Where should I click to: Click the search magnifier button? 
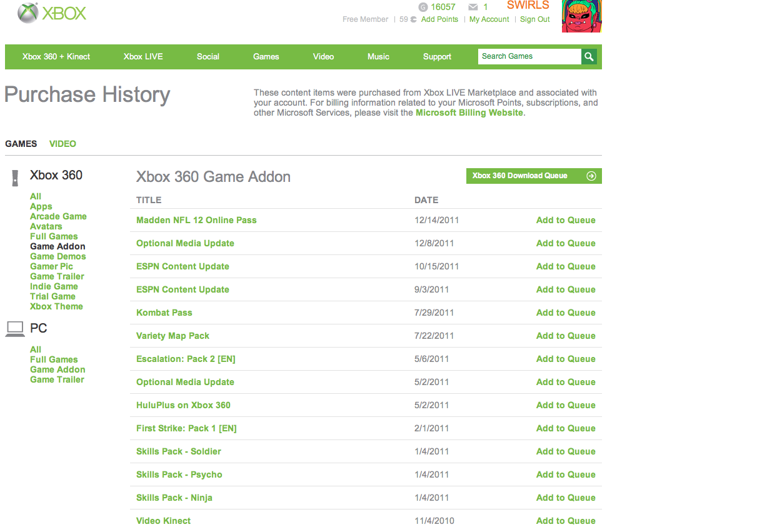(x=589, y=56)
